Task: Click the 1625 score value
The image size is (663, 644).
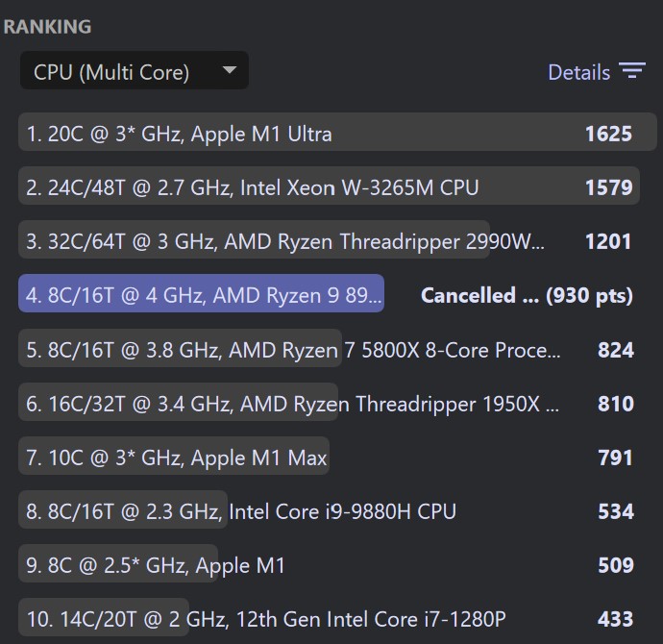Action: point(608,134)
